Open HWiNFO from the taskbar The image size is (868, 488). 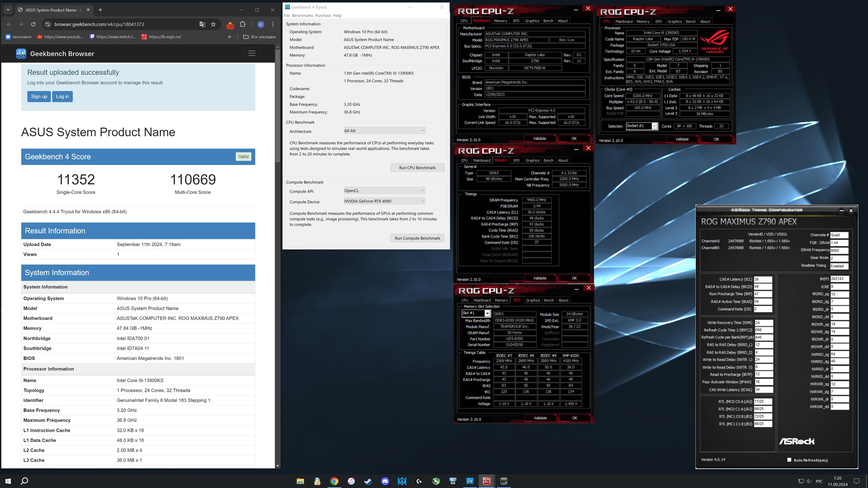453,481
